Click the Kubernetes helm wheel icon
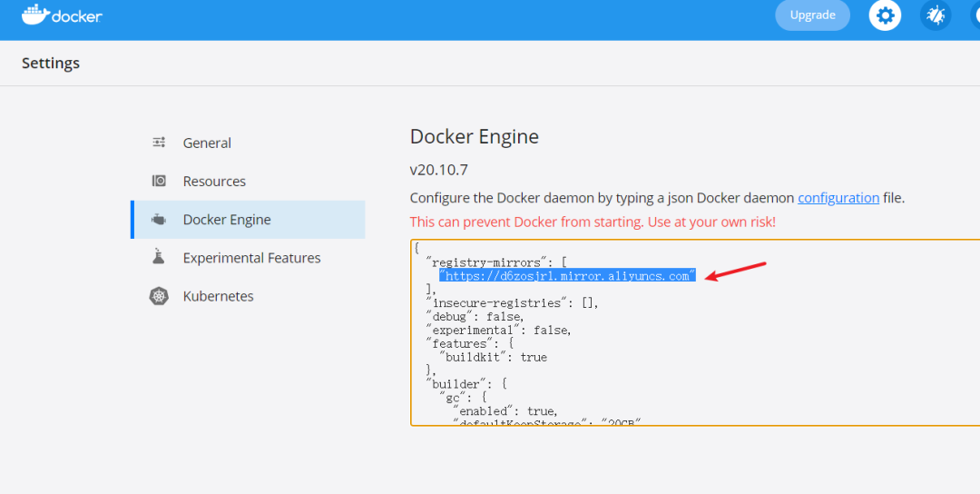The width and height of the screenshot is (980, 494). click(x=159, y=296)
